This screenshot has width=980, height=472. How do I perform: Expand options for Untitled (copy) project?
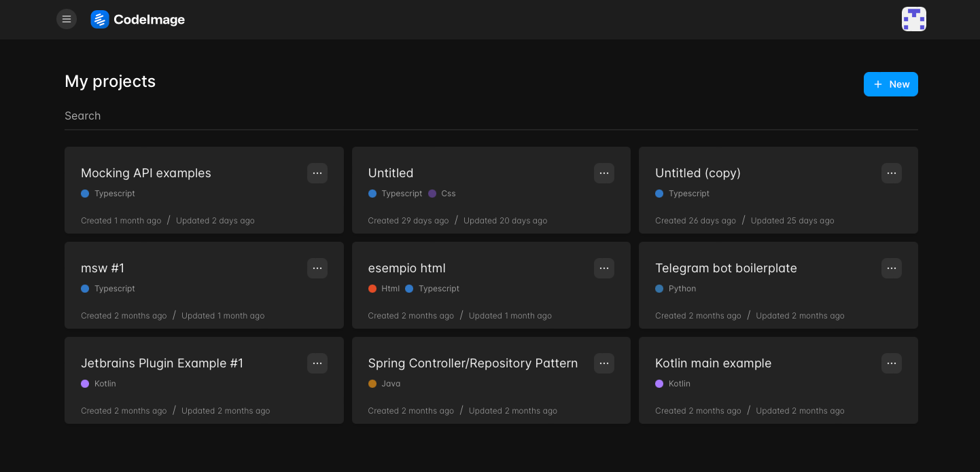click(892, 173)
